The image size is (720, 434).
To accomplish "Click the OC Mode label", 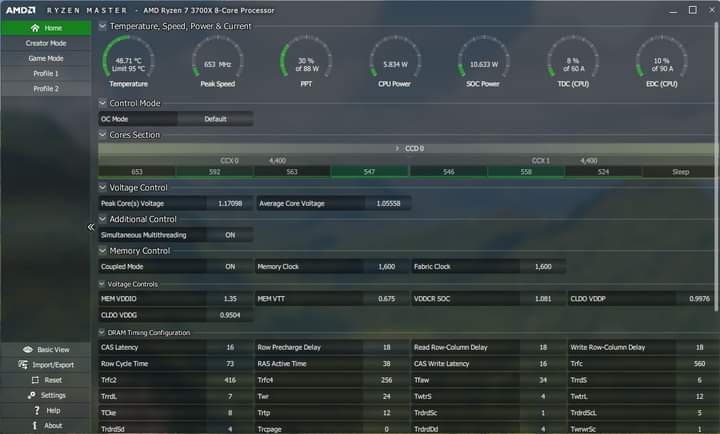I will (x=114, y=119).
